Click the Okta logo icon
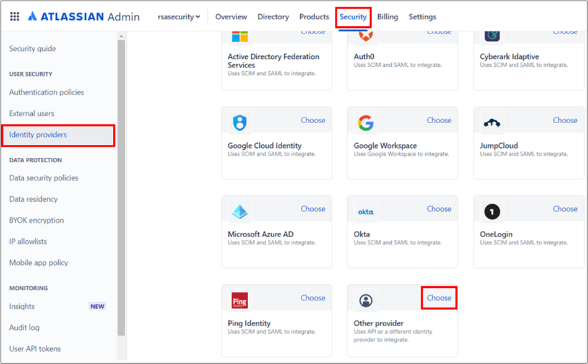Screen dimensions: 588x364 (366, 212)
